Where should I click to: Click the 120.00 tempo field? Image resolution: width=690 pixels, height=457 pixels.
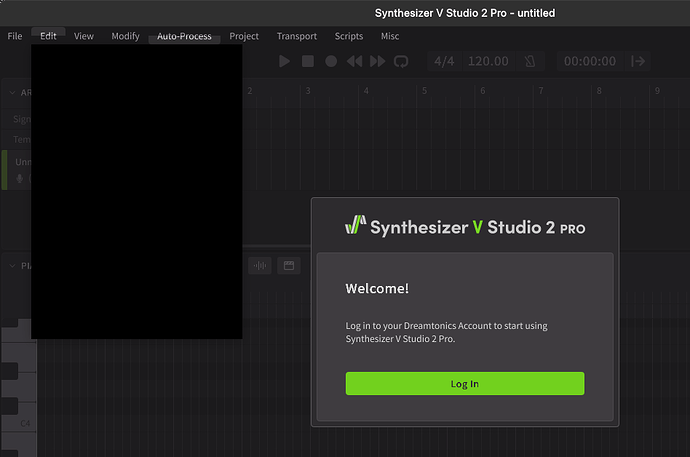pos(488,61)
